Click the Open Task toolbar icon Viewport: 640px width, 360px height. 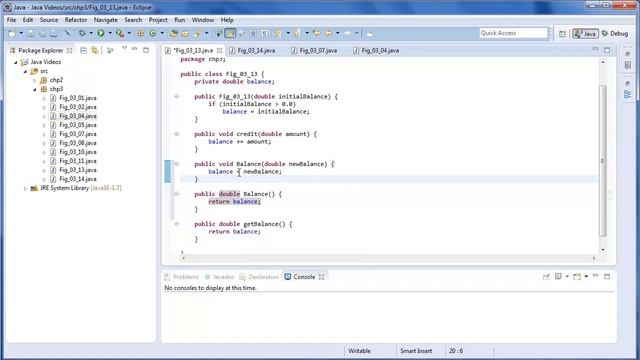click(185, 33)
